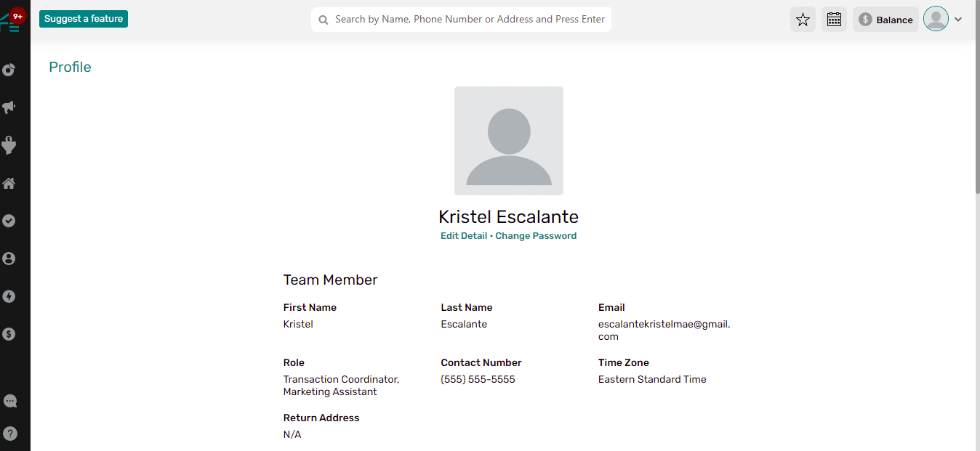980x451 pixels.
Task: Open the checkmark tasks icon in sidebar
Action: [x=9, y=221]
